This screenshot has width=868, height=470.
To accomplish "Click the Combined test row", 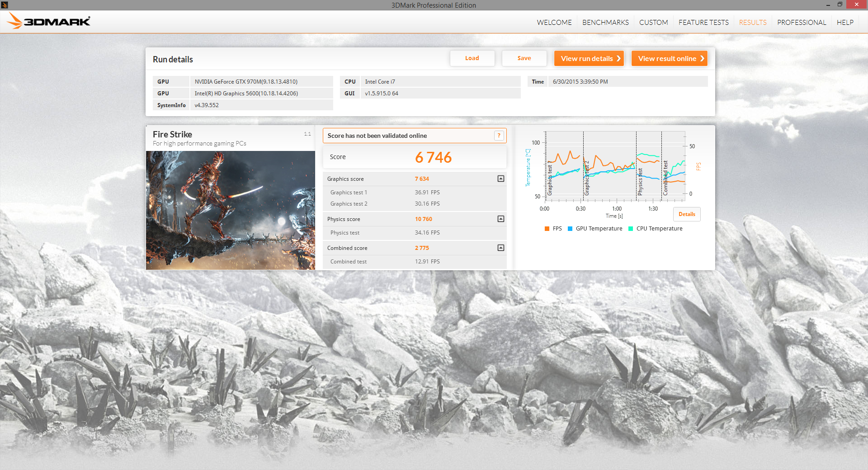I will [x=415, y=262].
